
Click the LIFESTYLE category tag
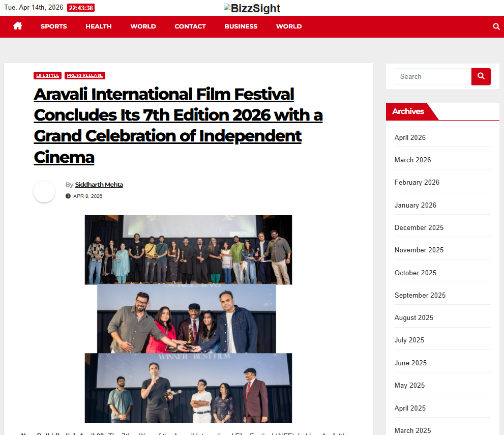(48, 75)
